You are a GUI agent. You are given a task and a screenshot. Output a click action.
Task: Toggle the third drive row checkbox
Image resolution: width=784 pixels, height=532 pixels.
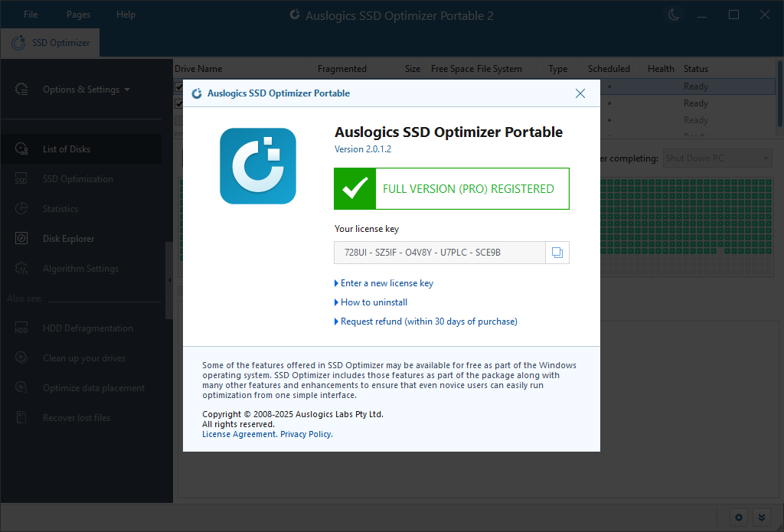178,120
